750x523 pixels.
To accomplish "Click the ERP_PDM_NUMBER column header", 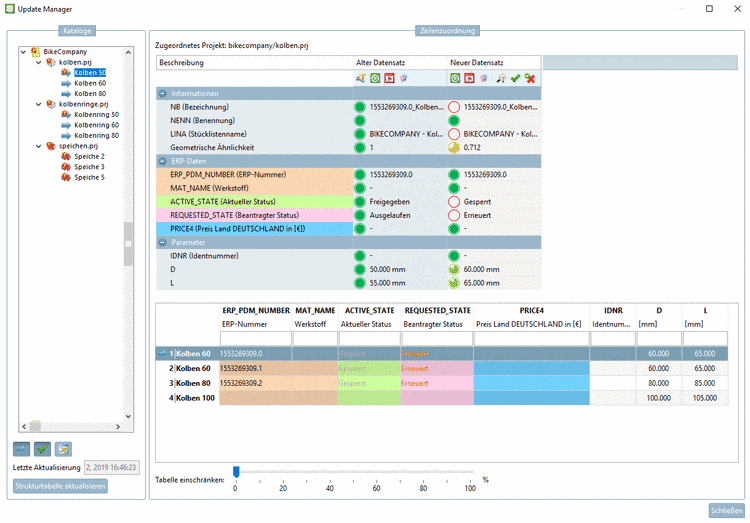I will click(256, 311).
